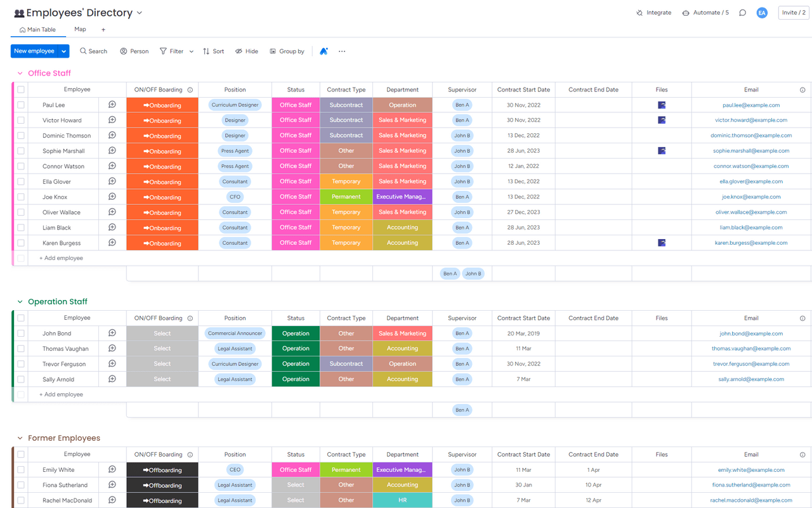Collapse the Office Staff group

20,74
